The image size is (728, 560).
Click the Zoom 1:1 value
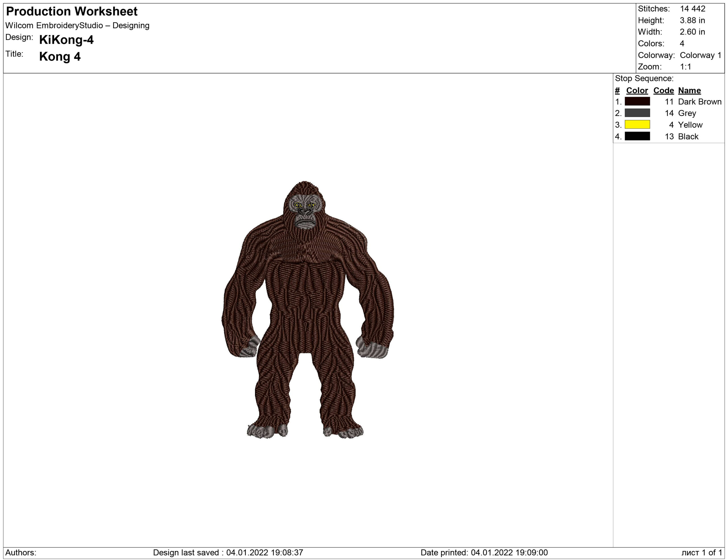click(x=685, y=67)
